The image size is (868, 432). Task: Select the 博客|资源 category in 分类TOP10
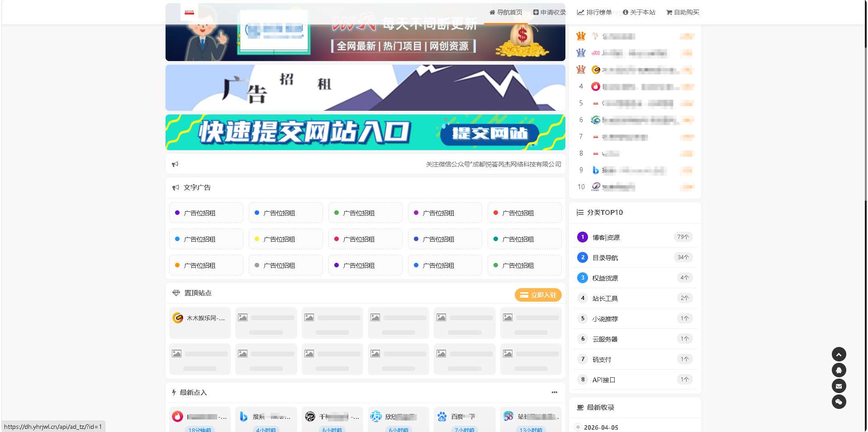pos(607,237)
